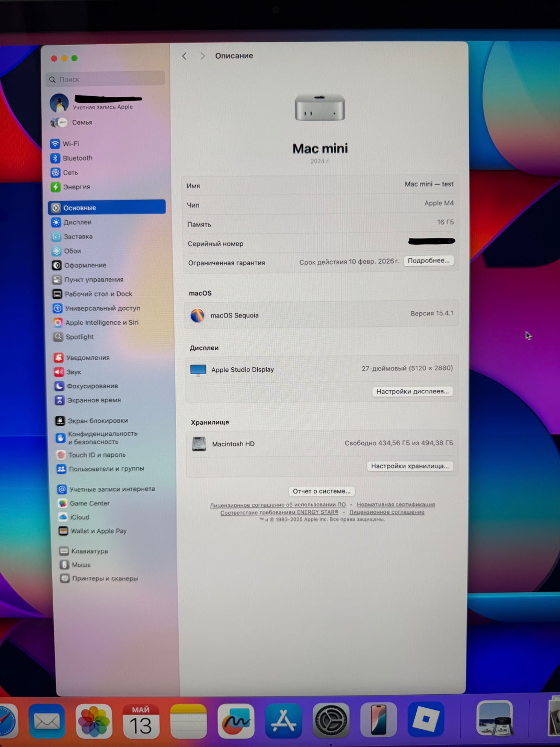This screenshot has height=747, width=560.
Task: Open Roblox from the Dock
Action: [x=426, y=719]
